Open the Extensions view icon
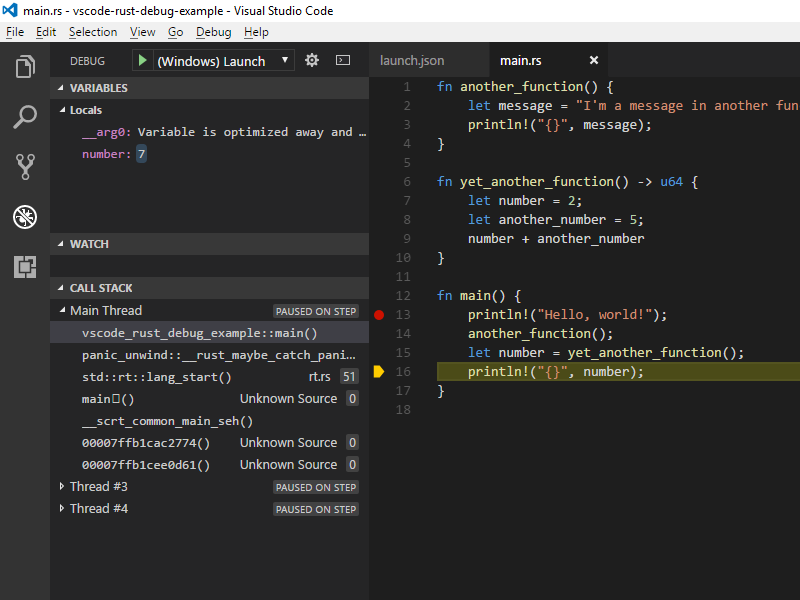The height and width of the screenshot is (600, 800). 25,267
